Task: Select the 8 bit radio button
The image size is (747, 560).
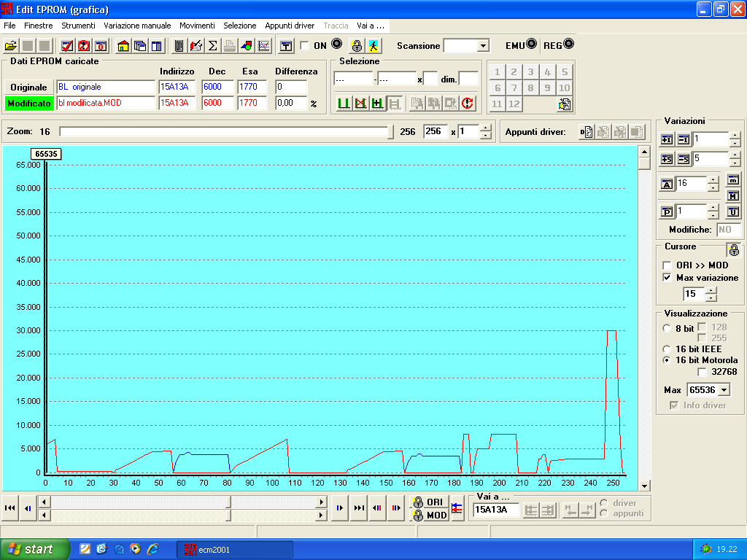Action: click(x=666, y=329)
